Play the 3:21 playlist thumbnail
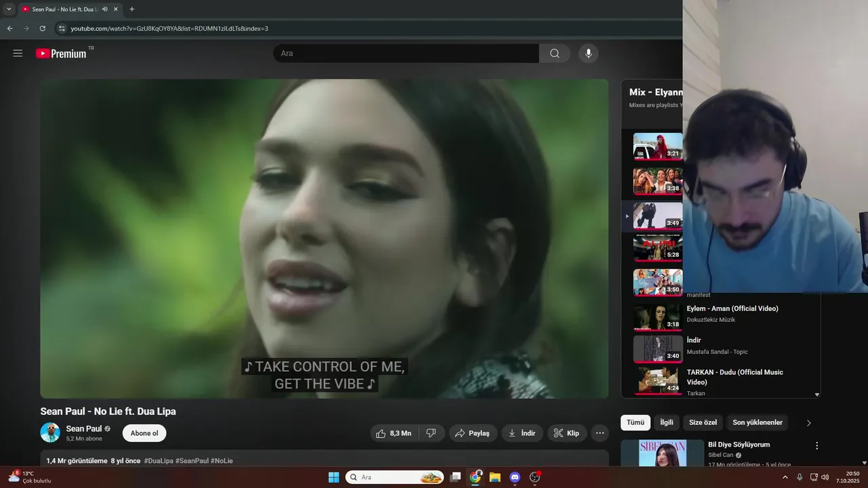Screen dimensions: 868x488 [658, 146]
